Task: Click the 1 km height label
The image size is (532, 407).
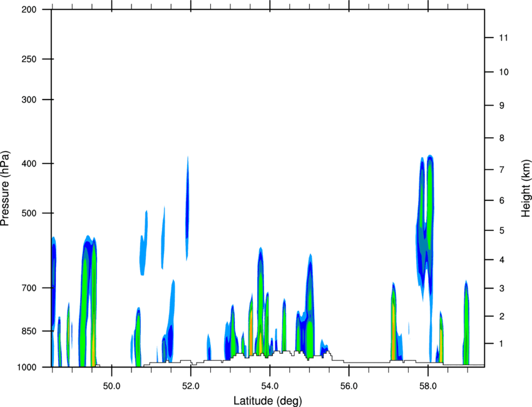Action: [x=502, y=344]
